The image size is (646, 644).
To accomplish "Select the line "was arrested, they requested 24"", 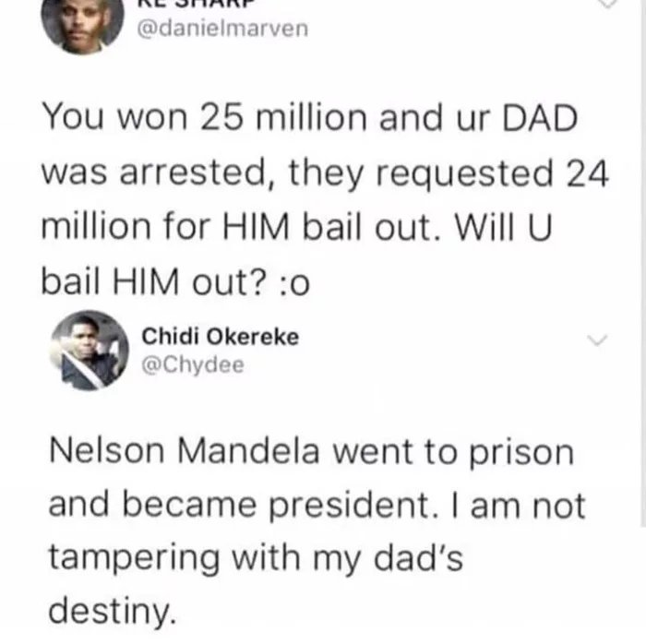I will coord(325,173).
